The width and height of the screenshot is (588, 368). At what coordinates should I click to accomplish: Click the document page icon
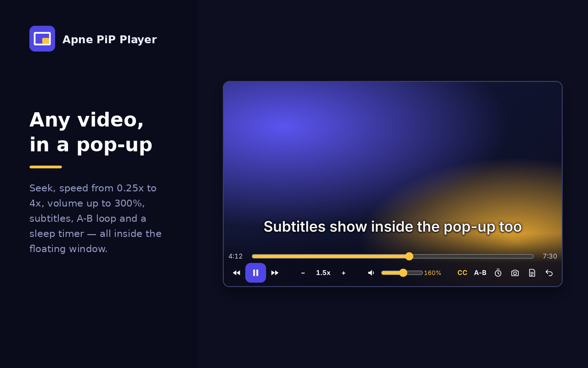click(x=532, y=273)
